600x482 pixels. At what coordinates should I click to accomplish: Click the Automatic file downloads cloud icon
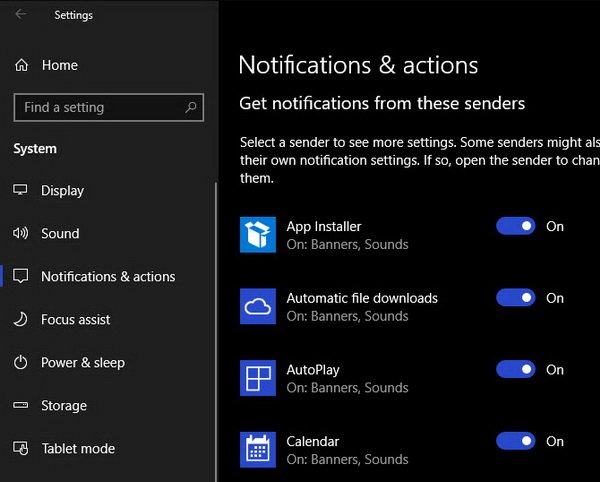click(x=258, y=307)
